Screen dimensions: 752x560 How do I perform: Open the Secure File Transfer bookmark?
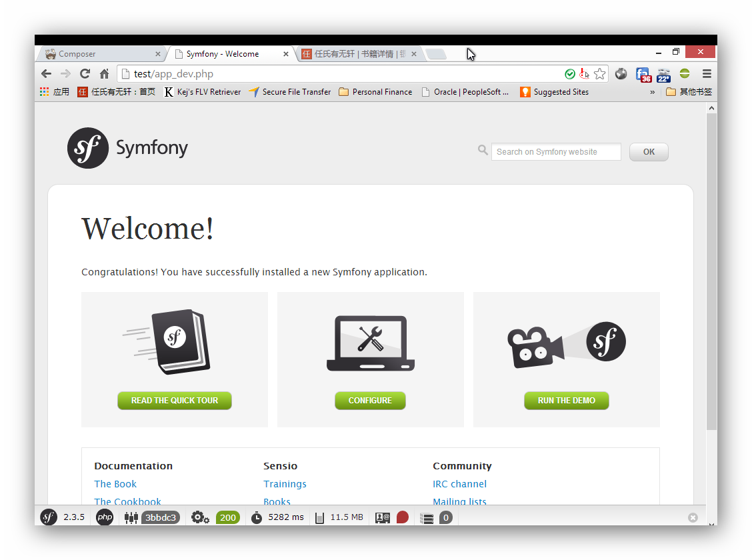tap(290, 91)
